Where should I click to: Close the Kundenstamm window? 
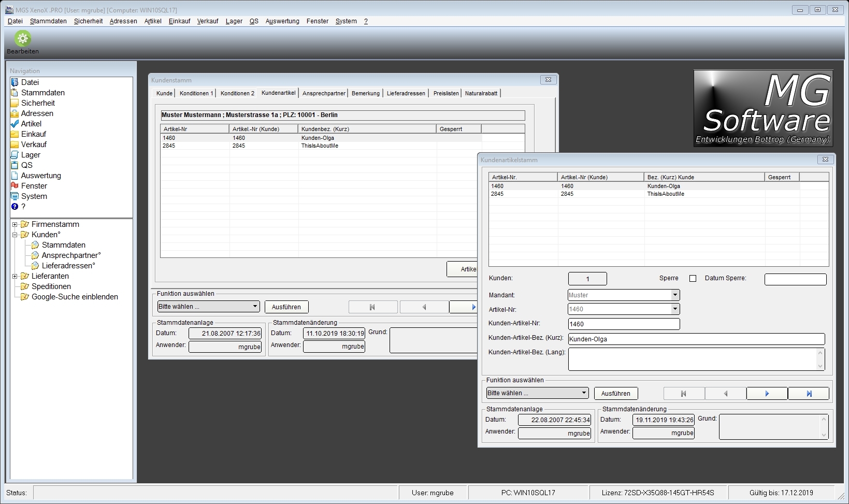[548, 80]
